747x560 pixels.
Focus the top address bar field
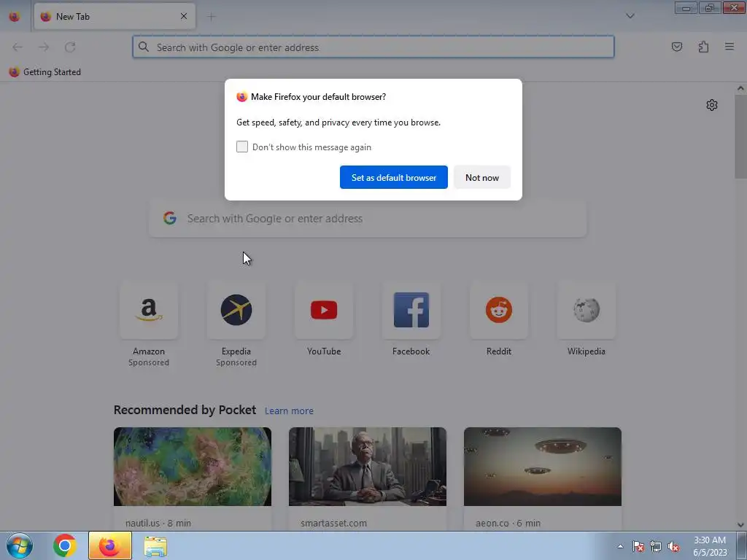373,47
